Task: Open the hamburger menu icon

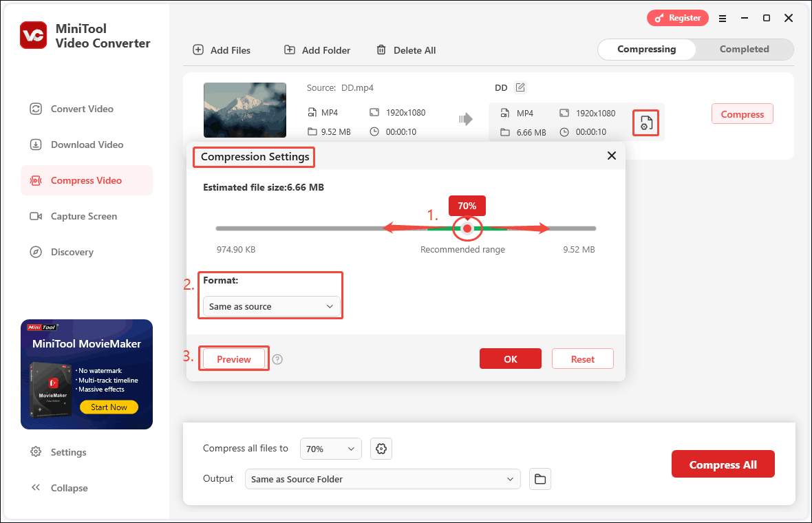Action: point(723,18)
